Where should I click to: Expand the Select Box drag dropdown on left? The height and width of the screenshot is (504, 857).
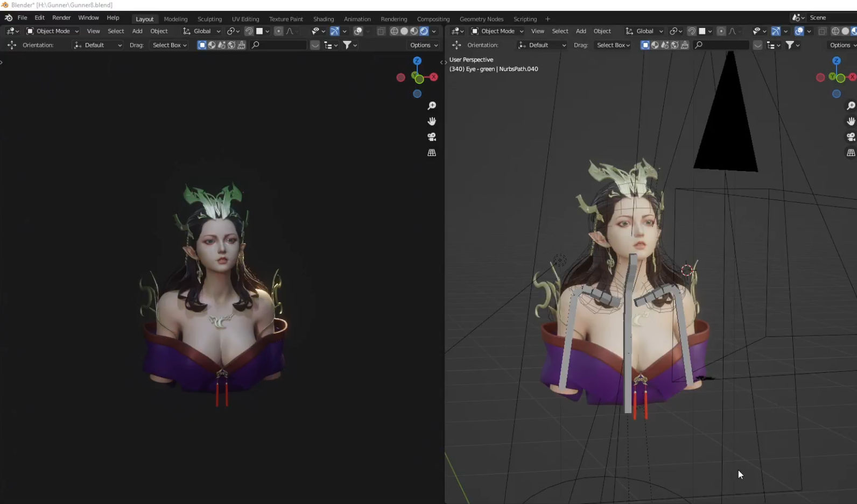pos(170,45)
